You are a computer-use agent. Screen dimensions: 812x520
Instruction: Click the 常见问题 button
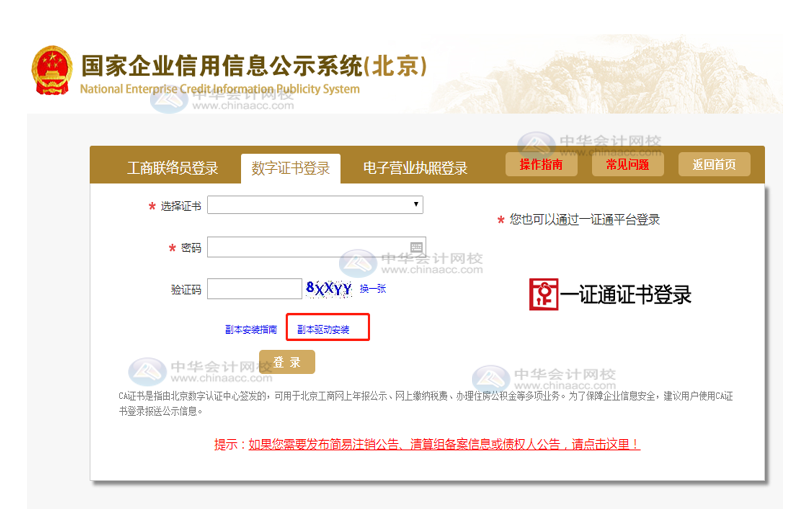(628, 164)
